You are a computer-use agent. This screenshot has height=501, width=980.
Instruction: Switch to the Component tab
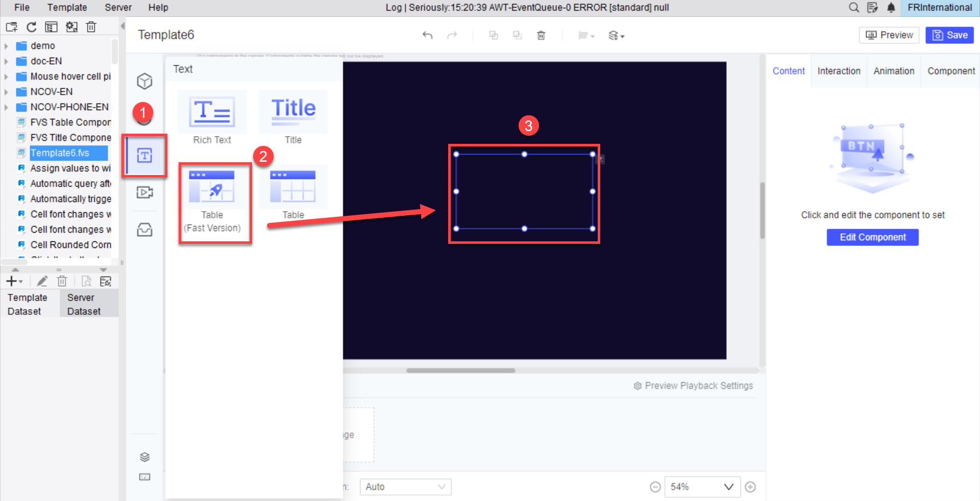(951, 71)
